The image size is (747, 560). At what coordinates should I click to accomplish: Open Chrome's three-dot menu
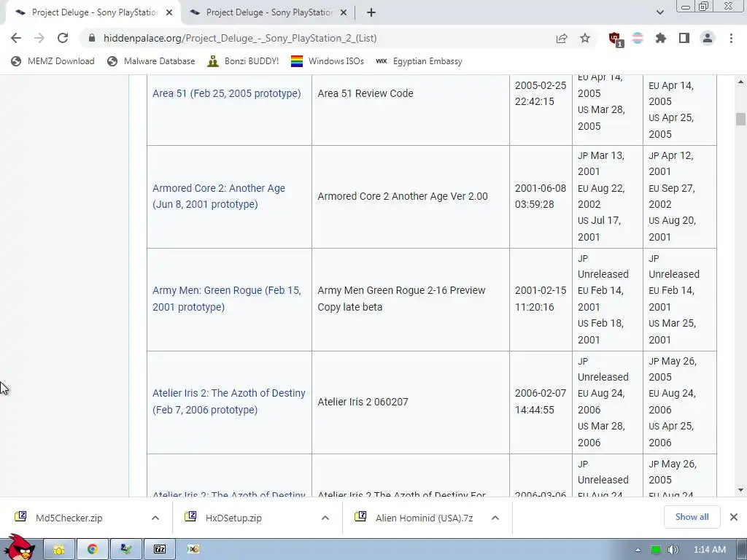coord(731,38)
